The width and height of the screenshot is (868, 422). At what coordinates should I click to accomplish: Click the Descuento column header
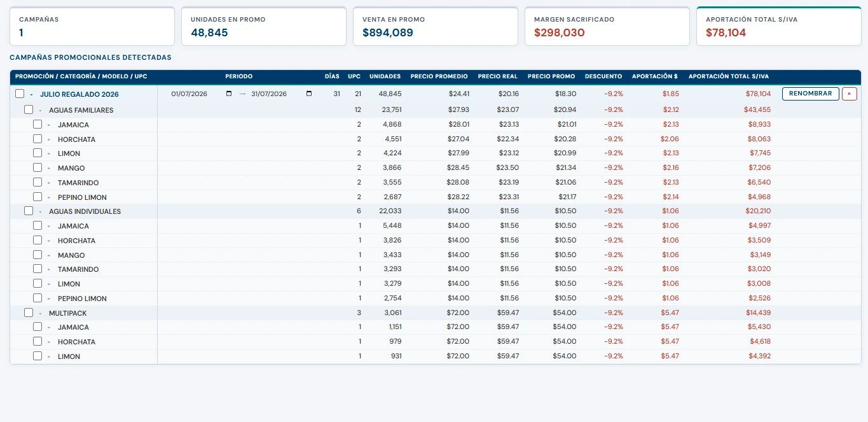click(603, 76)
